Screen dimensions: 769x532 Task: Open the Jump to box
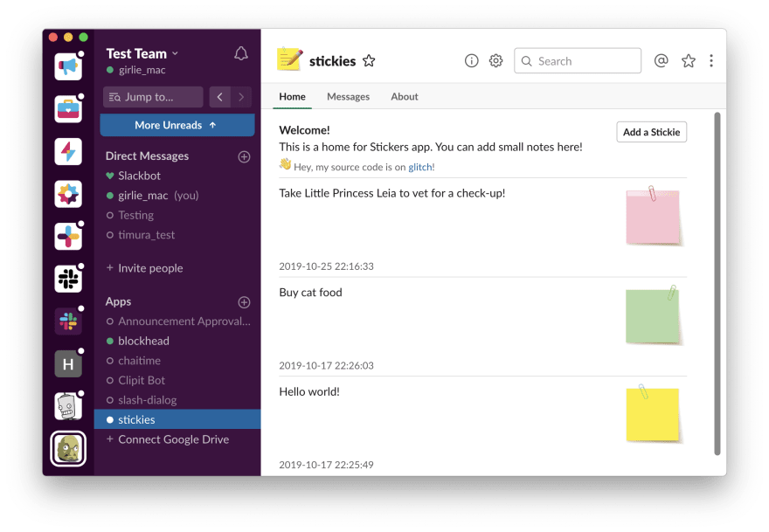tap(153, 97)
